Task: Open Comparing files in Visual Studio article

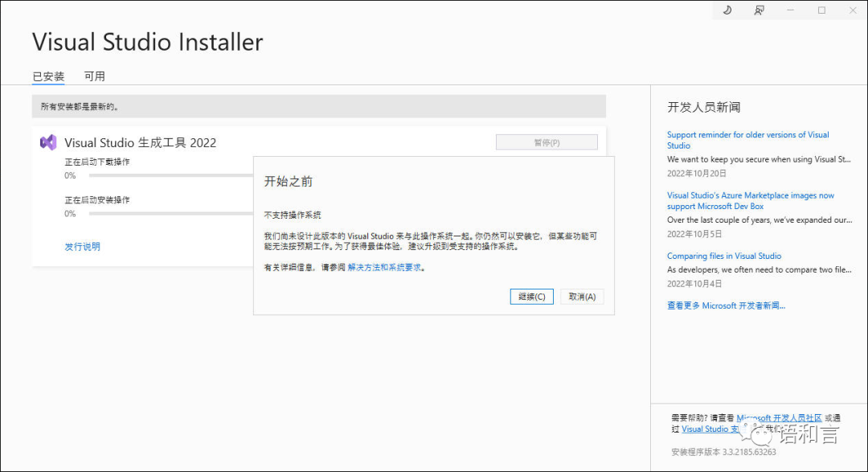Action: pyautogui.click(x=724, y=256)
